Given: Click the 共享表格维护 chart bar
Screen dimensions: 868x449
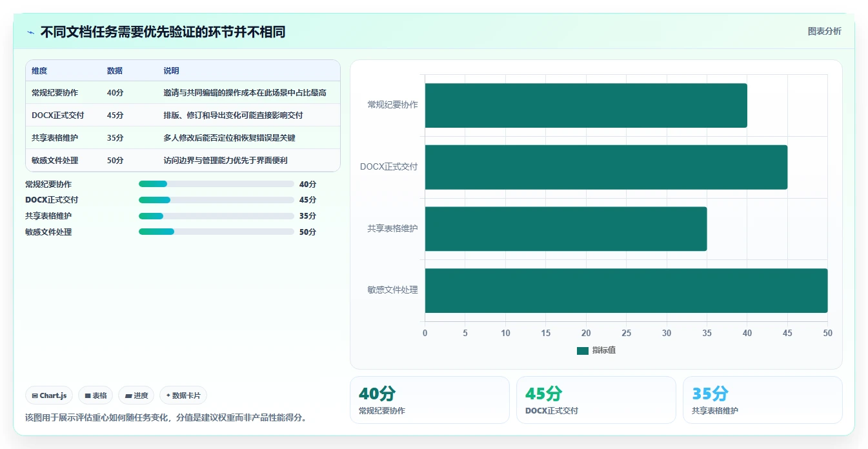Looking at the screenshot, I should tap(566, 229).
